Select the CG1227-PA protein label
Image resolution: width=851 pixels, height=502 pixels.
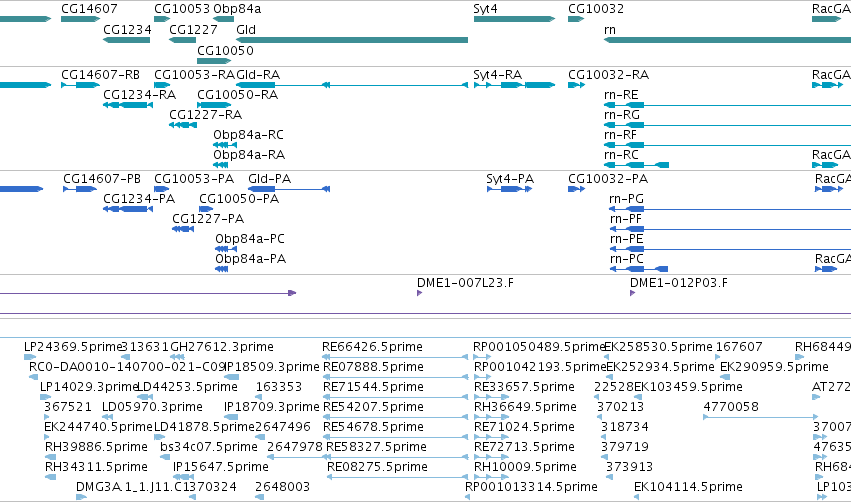[x=208, y=219]
